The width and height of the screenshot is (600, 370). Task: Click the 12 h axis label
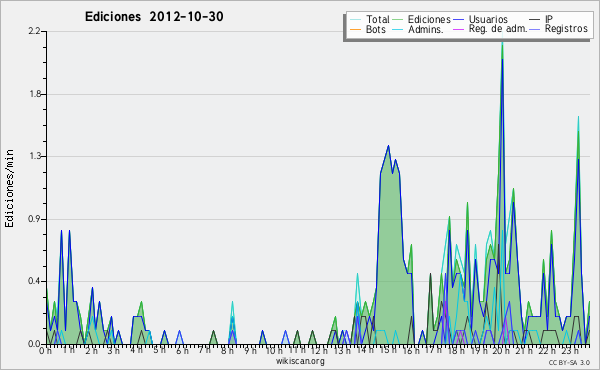pyautogui.click(x=318, y=350)
